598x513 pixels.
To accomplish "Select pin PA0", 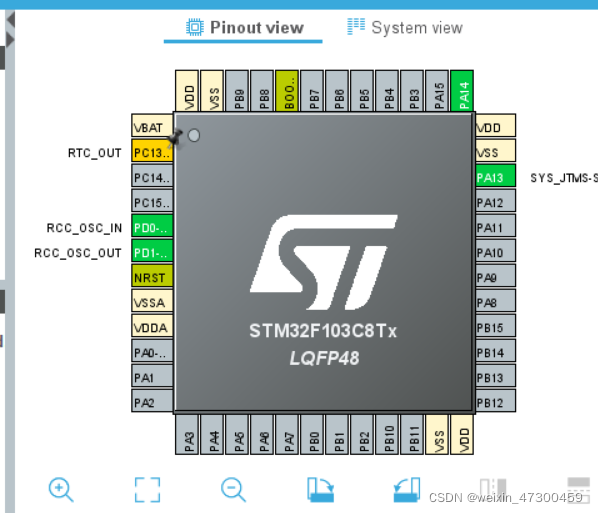I will [x=152, y=351].
